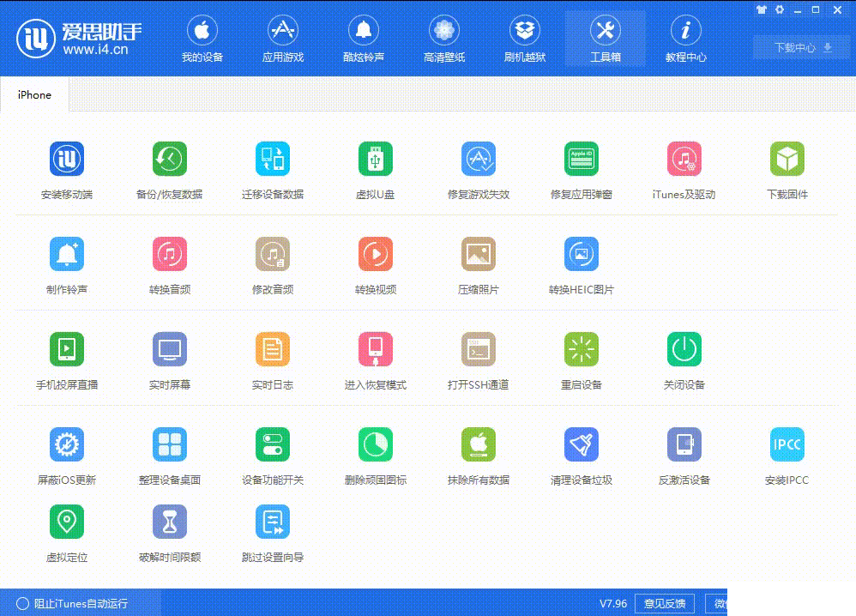Switch to 我的设备 section
Viewport: 856px width, 616px height.
[202, 39]
